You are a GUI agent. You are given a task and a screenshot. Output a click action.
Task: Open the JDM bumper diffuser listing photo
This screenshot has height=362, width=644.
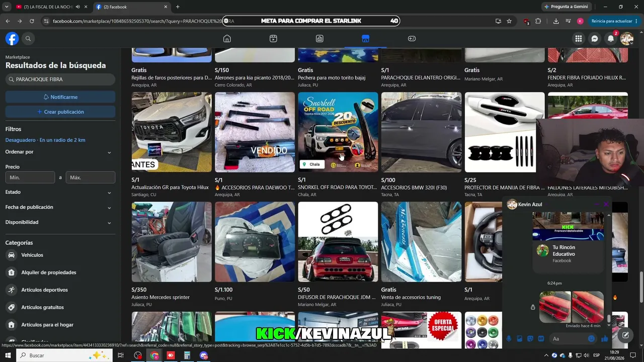338,242
